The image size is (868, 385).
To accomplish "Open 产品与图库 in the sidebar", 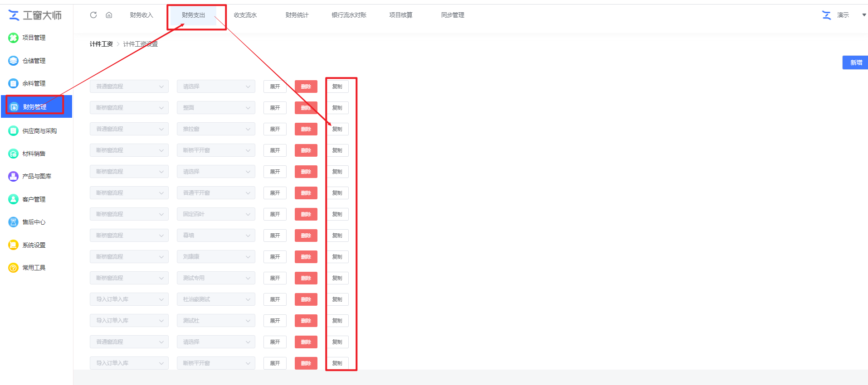I will [x=36, y=176].
